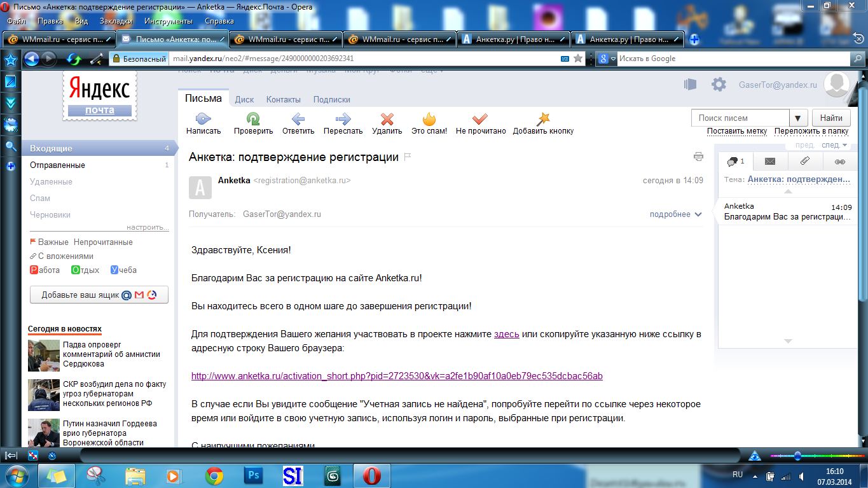Click the Ответить reply arrow icon
Viewport: 868px width, 488px height.
[298, 118]
